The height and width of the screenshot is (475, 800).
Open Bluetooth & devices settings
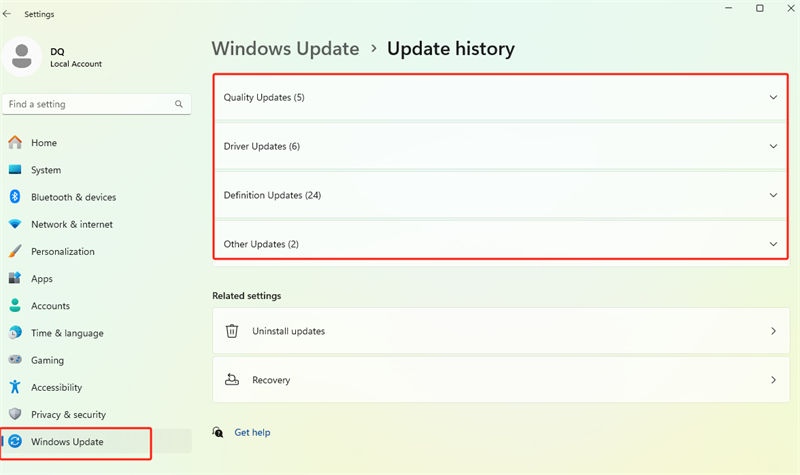coord(97,196)
